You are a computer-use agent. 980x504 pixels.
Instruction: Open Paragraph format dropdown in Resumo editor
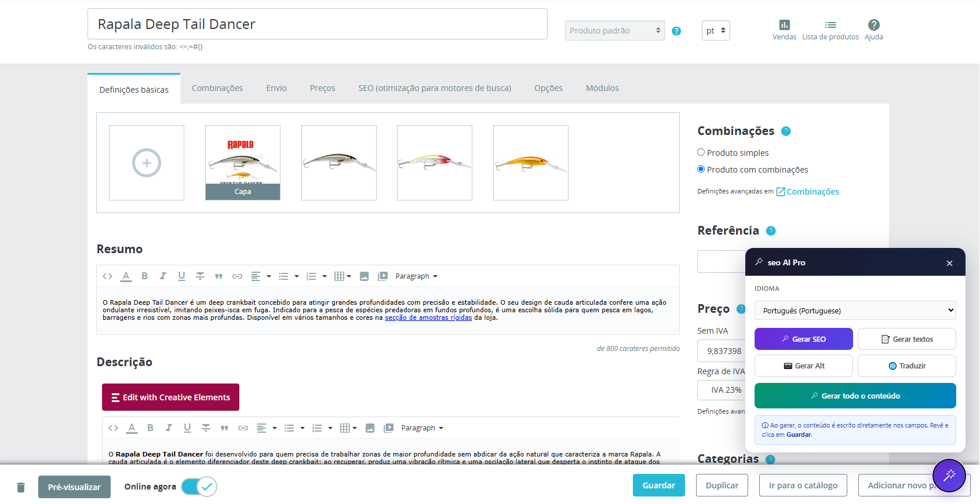[x=416, y=276]
